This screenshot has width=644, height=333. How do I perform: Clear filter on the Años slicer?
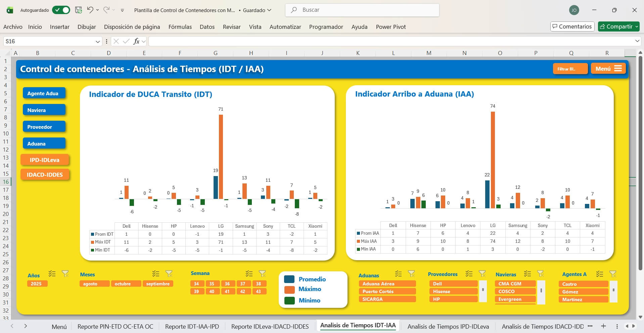[65, 274]
